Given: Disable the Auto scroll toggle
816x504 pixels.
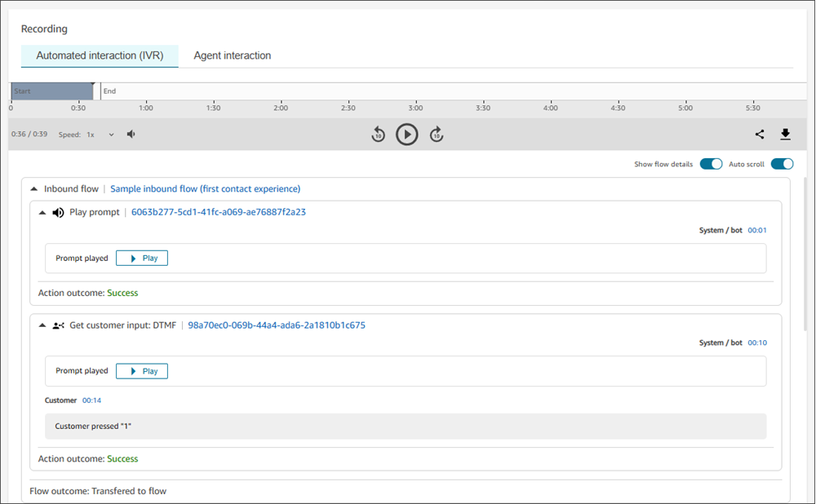Looking at the screenshot, I should (x=782, y=164).
